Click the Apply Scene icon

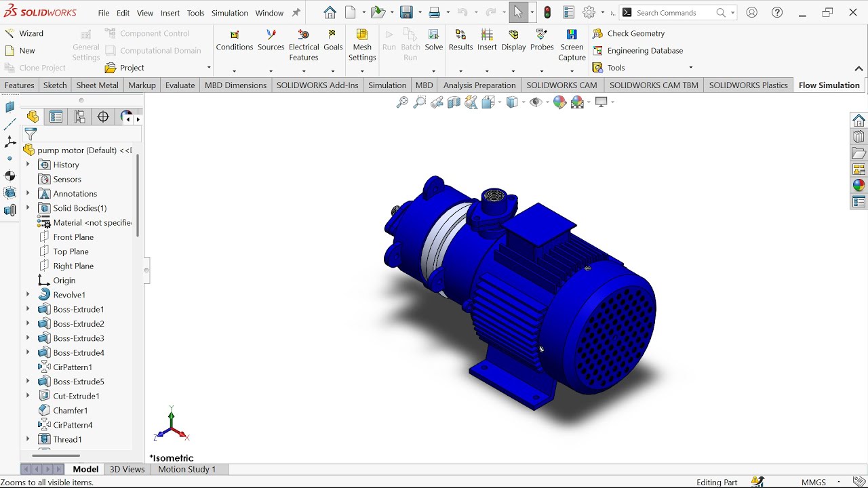(577, 102)
